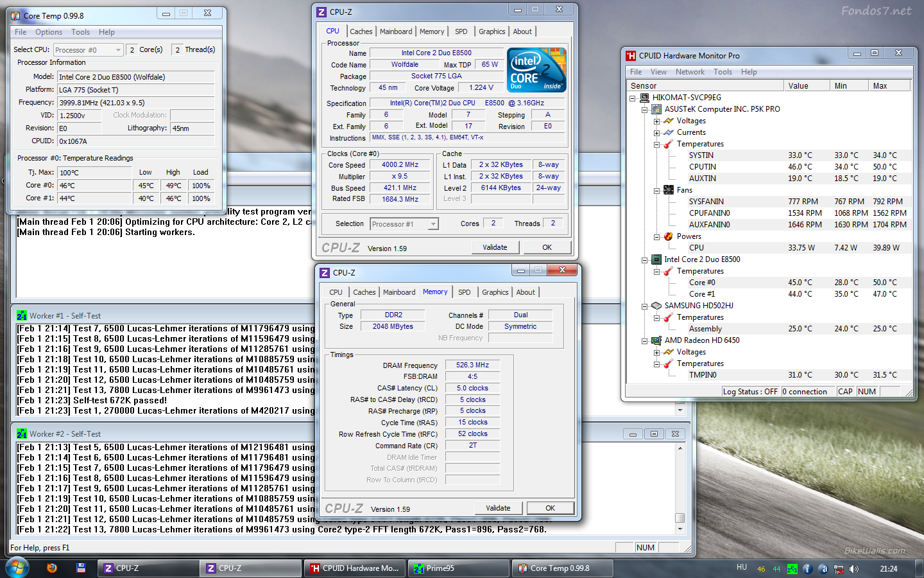Collapse the HIKOMAT-SVCP9EG root node

pos(633,98)
